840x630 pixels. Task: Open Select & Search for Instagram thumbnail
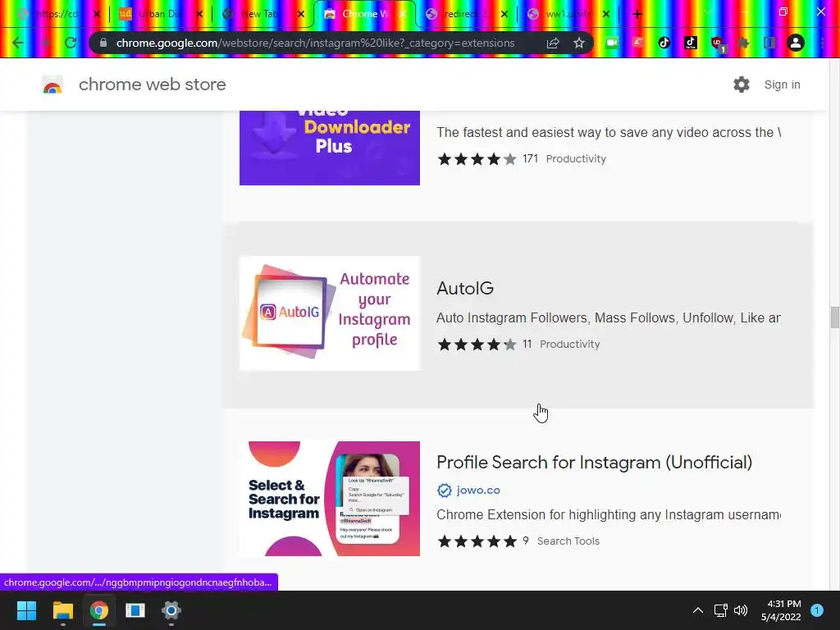point(330,499)
